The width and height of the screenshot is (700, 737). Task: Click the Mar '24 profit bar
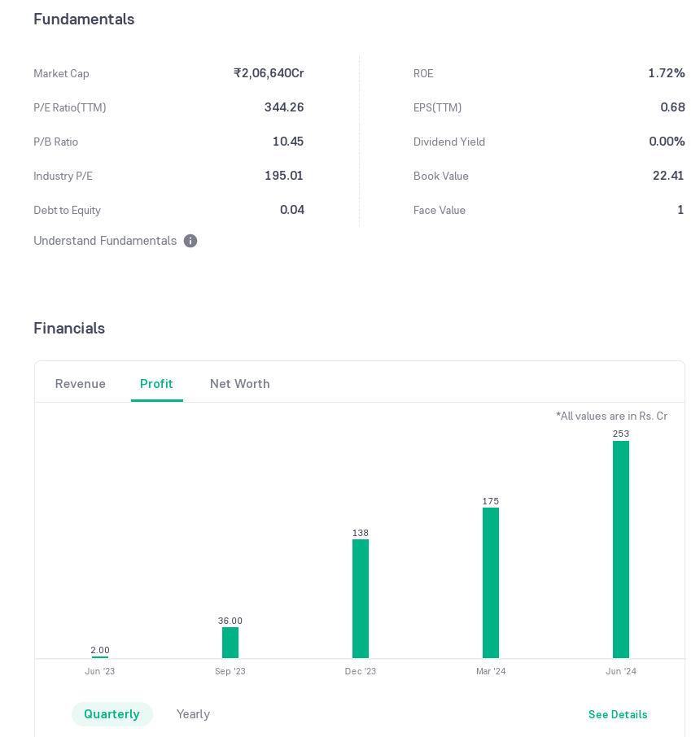click(491, 582)
